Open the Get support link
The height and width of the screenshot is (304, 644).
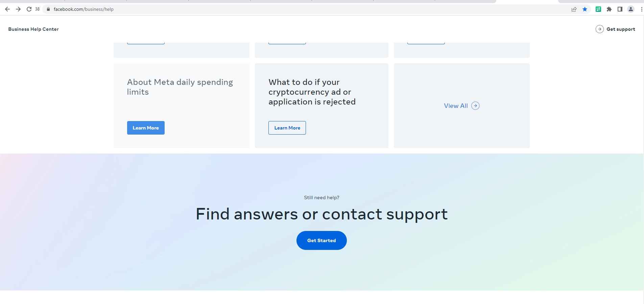[x=621, y=29]
